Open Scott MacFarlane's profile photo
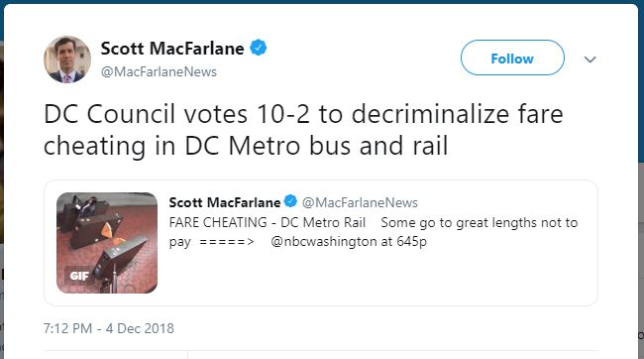 tap(67, 60)
